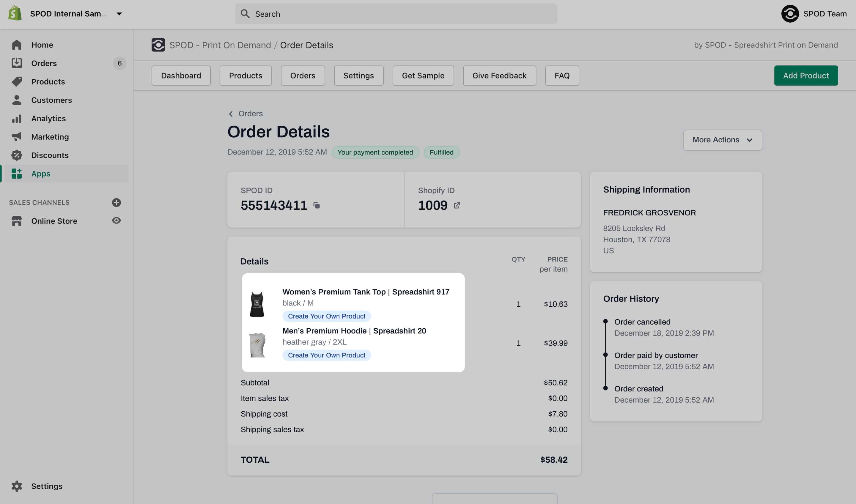Click the Settings gear icon in the sidebar
Image resolution: width=856 pixels, height=504 pixels.
coord(17,486)
